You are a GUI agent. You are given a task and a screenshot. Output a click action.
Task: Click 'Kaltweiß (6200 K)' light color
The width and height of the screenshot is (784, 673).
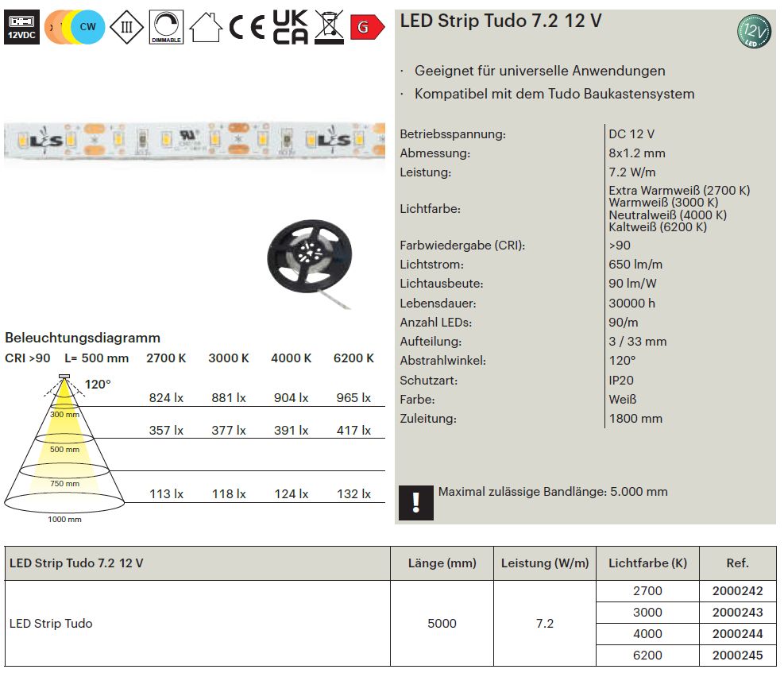click(658, 227)
